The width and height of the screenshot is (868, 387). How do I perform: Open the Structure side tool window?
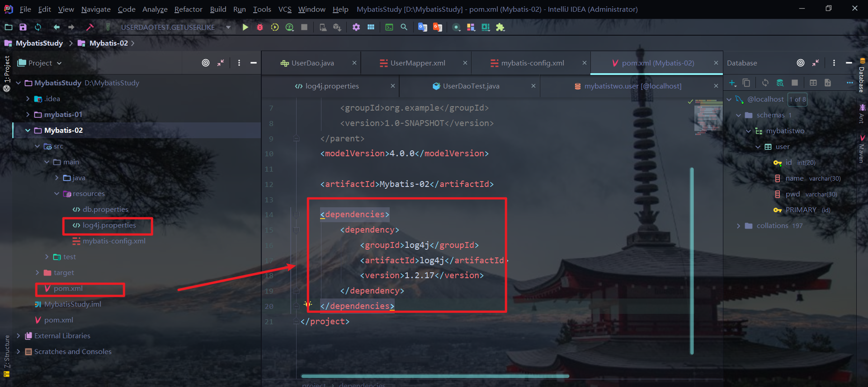(7, 356)
